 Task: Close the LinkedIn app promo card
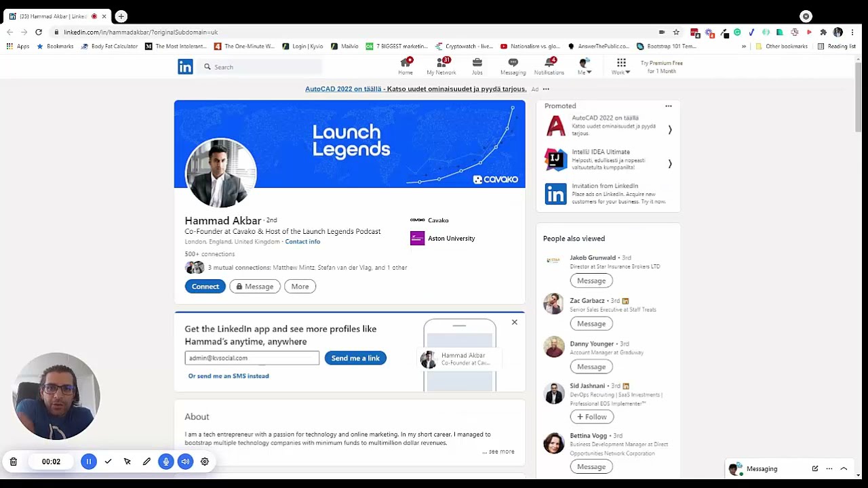pyautogui.click(x=514, y=322)
